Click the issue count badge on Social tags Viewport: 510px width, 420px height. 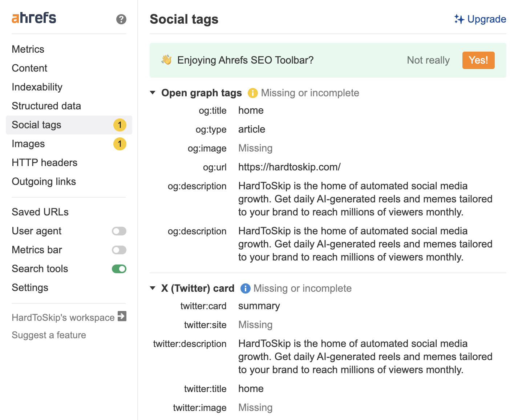(120, 125)
